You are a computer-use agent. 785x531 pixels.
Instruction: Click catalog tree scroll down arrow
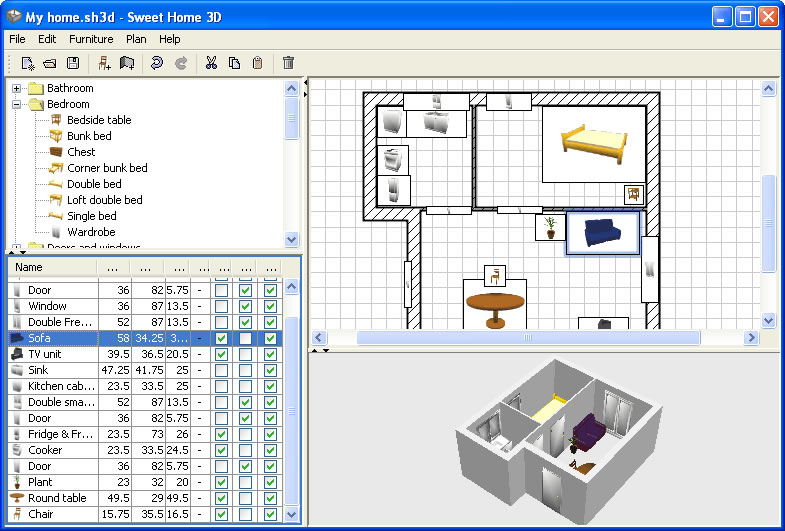click(x=291, y=239)
